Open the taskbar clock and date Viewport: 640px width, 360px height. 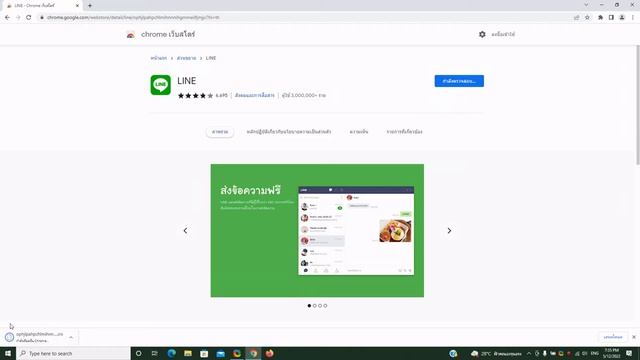click(611, 353)
